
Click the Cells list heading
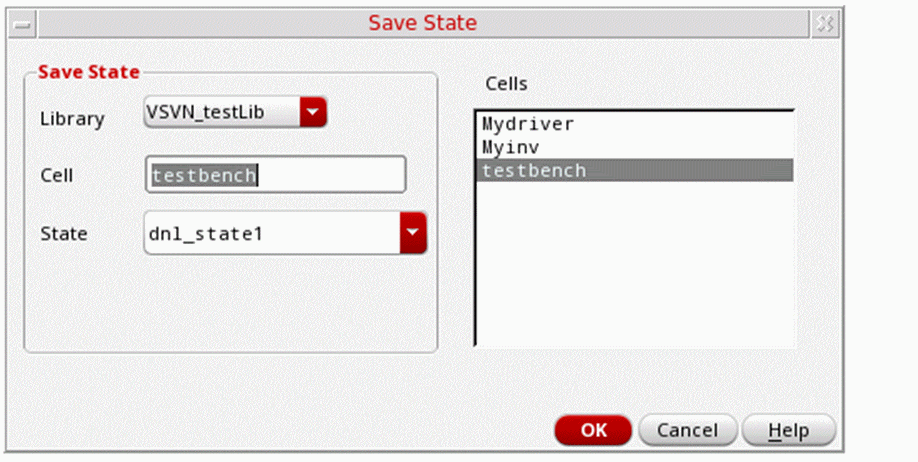click(x=507, y=83)
